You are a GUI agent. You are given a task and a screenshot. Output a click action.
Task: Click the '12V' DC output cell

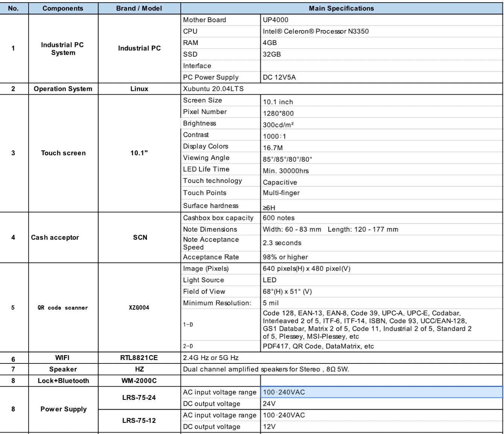pyautogui.click(x=382, y=427)
